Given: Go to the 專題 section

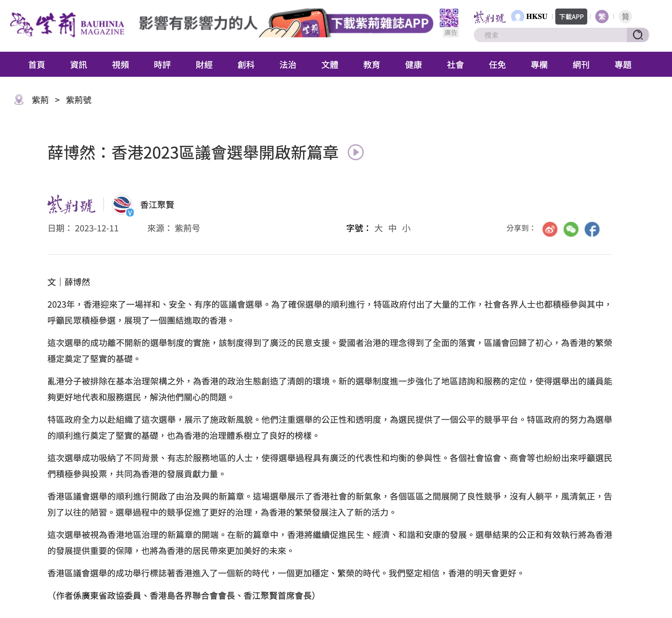Looking at the screenshot, I should point(623,65).
